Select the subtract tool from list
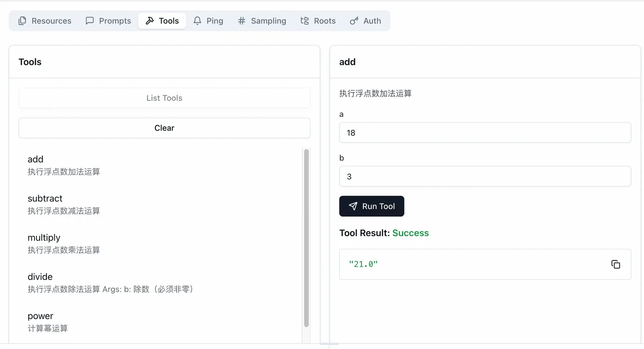Viewport: 644px width, 349px height. [x=163, y=204]
